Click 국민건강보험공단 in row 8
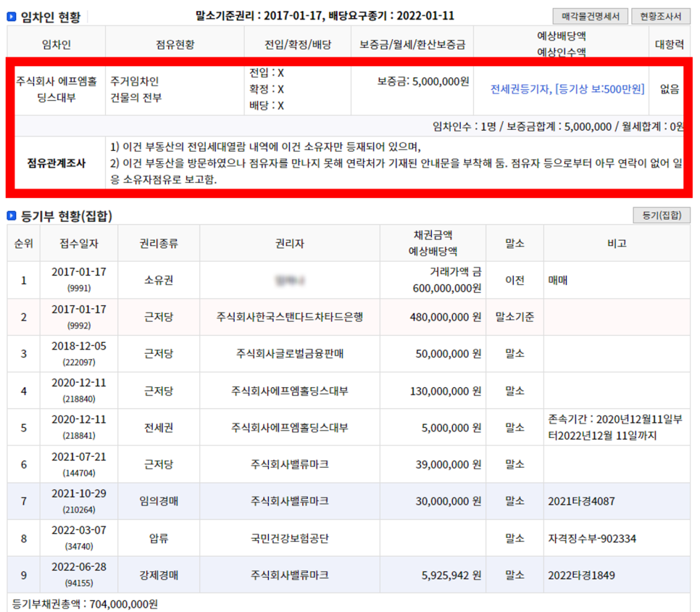This screenshot has height=612, width=700. [290, 538]
